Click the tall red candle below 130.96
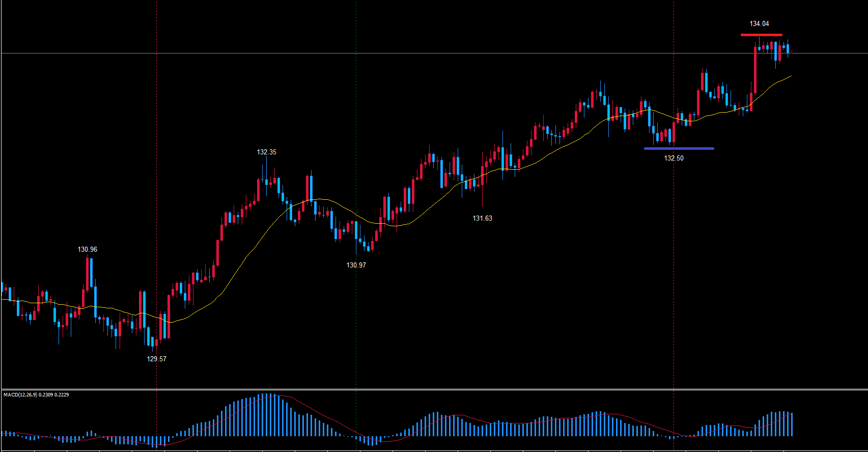The image size is (868, 452). pyautogui.click(x=88, y=274)
